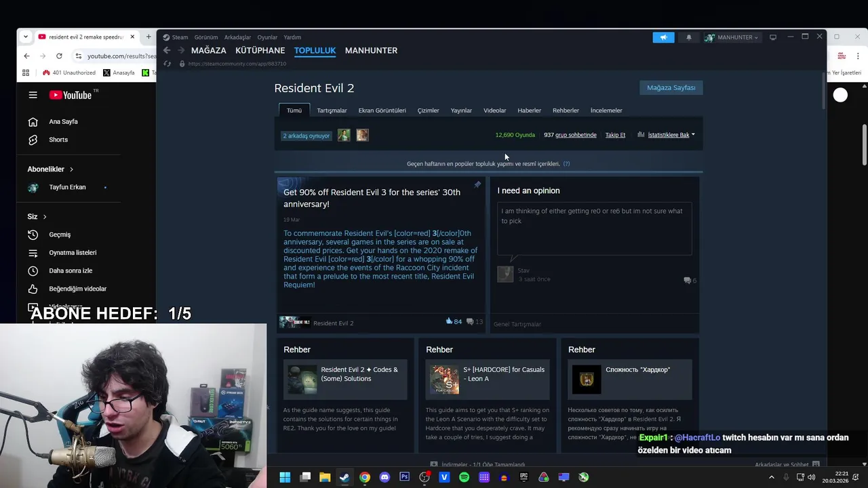
Task: Click the Mağaza Sayfası button
Action: point(671,87)
